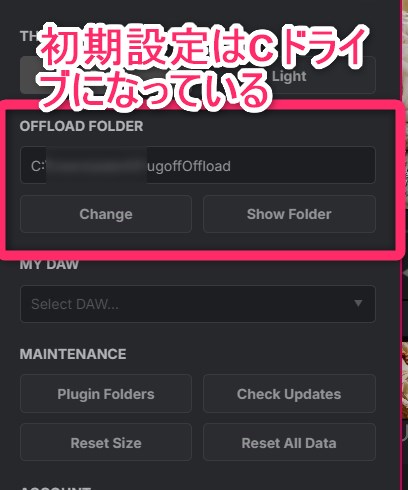Click the blurred portion of the folder path

96,165
